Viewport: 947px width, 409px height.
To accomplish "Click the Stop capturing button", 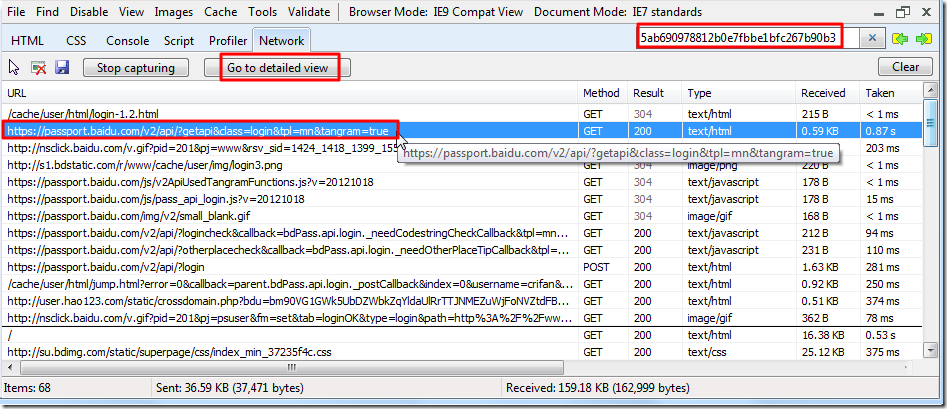I will (136, 68).
